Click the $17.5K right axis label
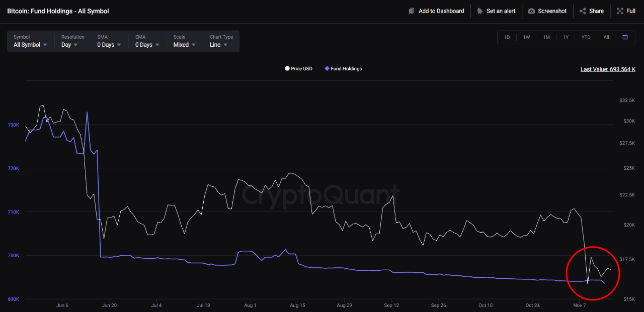644x312 pixels. pyautogui.click(x=627, y=259)
